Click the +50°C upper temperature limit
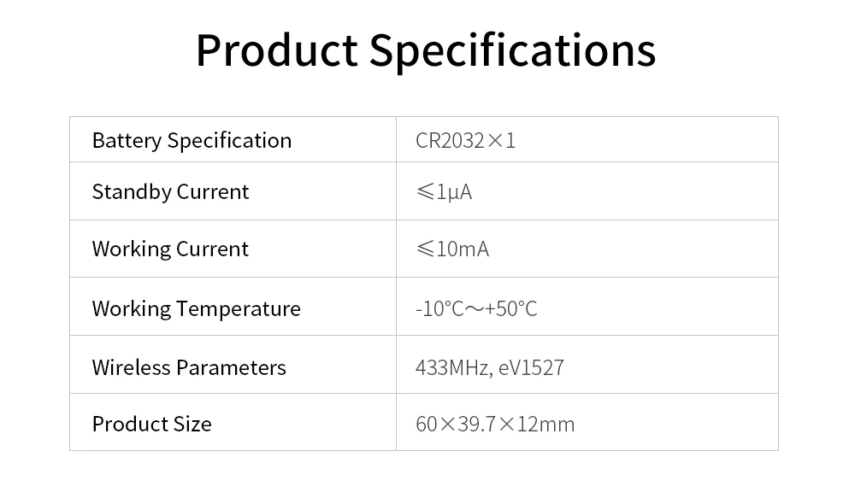855x504 pixels. (x=511, y=309)
